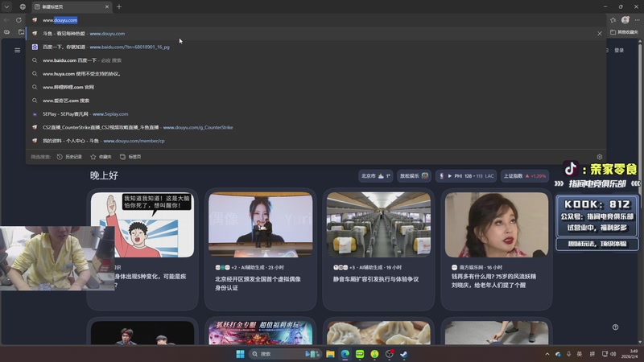Viewport: 644px width, 362px height.
Task: Open the yellow-green round taskbar app
Action: 374,354
